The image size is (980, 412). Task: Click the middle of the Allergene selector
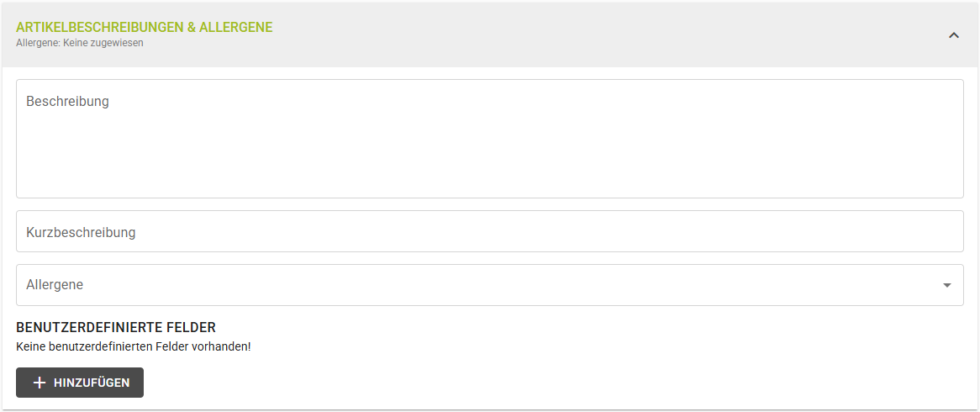coord(489,285)
